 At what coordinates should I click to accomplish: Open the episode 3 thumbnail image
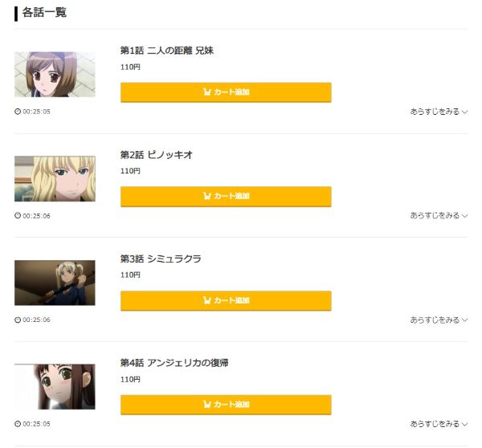tap(55, 283)
